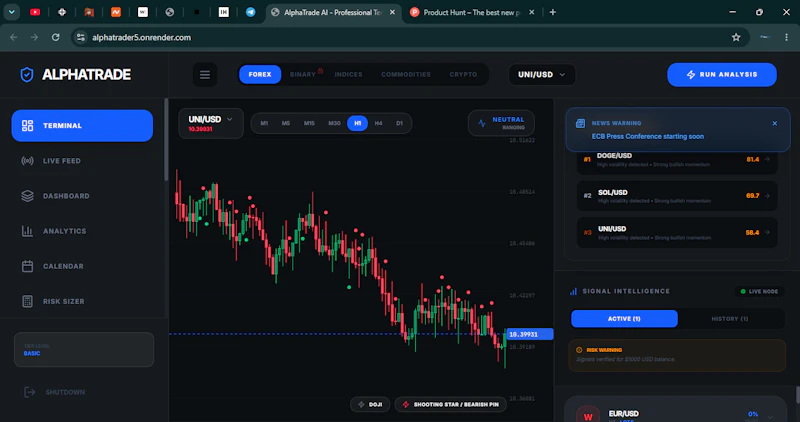Click the Shutdown text link
800x422 pixels.
pyautogui.click(x=65, y=392)
